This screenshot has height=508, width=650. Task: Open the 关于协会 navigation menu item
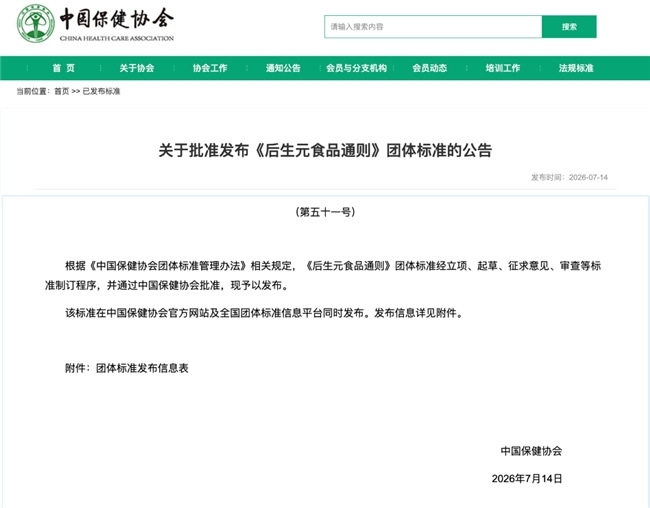[x=137, y=68]
